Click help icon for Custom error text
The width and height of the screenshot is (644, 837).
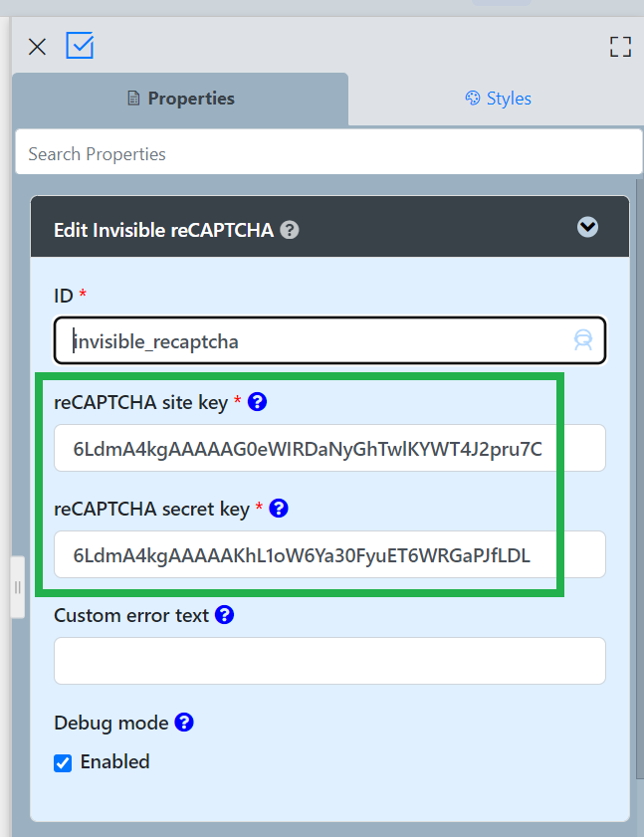[x=224, y=615]
